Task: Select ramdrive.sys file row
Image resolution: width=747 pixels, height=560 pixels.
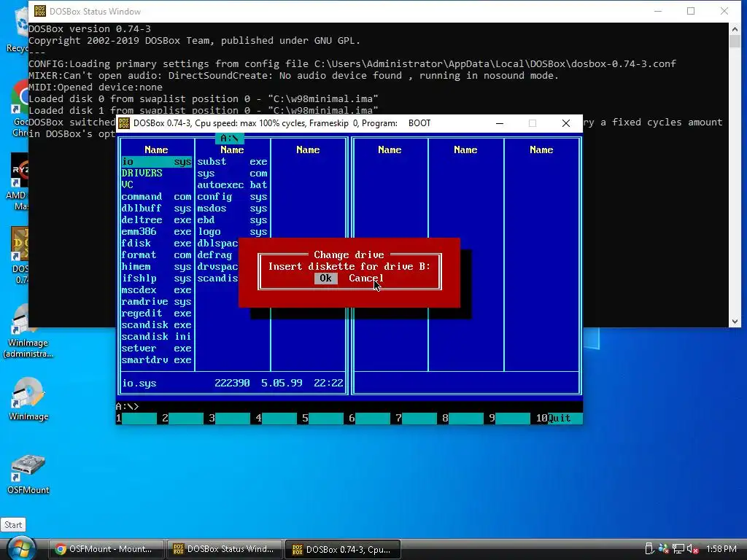Action: [x=156, y=301]
